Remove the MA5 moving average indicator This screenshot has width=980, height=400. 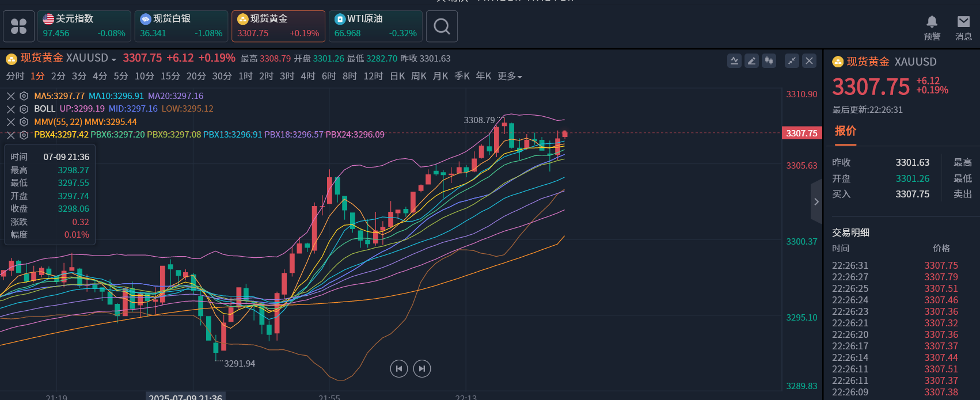point(11,96)
